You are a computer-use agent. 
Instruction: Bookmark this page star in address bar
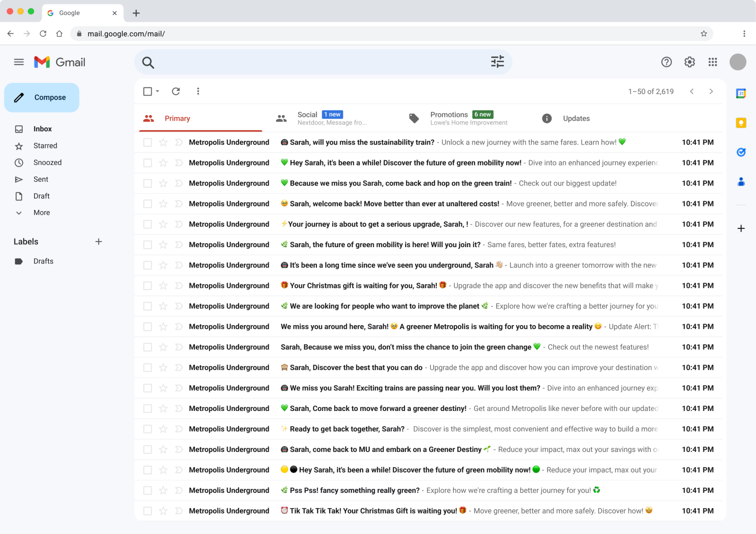coord(704,34)
